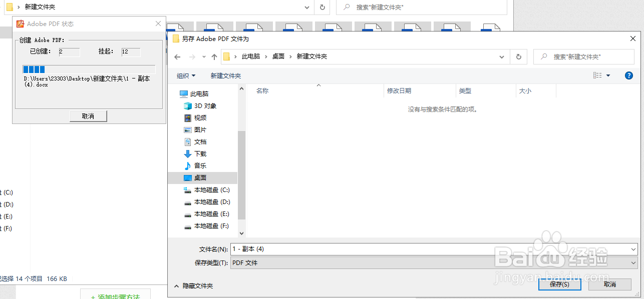Screen dimensions: 644x299
Task: Click Adobe PDF icon in status title bar
Action: pos(21,23)
